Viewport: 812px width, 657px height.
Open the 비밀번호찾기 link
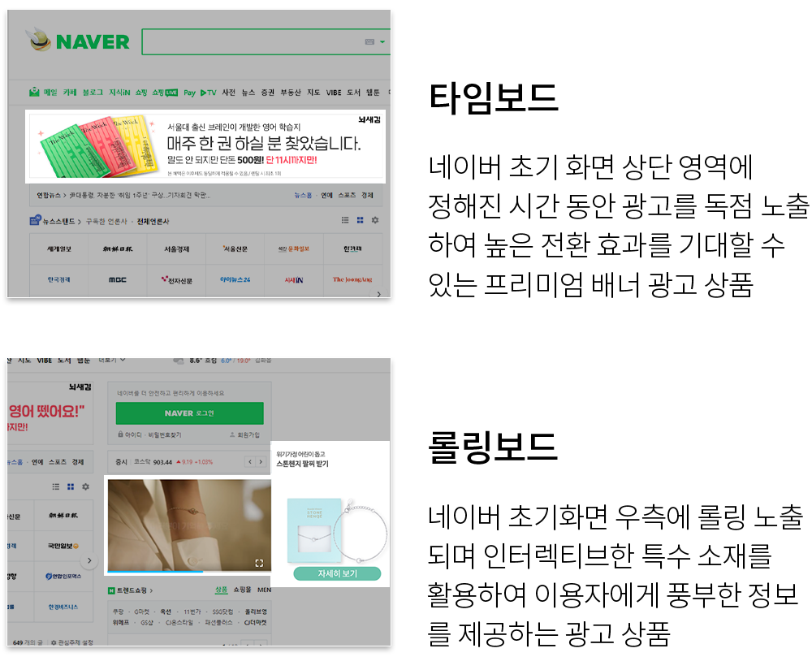pyautogui.click(x=165, y=435)
